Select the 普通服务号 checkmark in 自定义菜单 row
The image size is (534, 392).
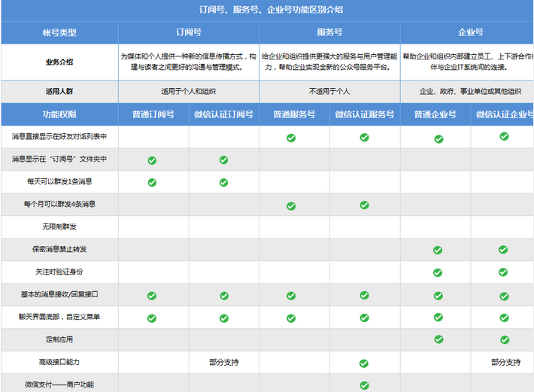pyautogui.click(x=291, y=318)
